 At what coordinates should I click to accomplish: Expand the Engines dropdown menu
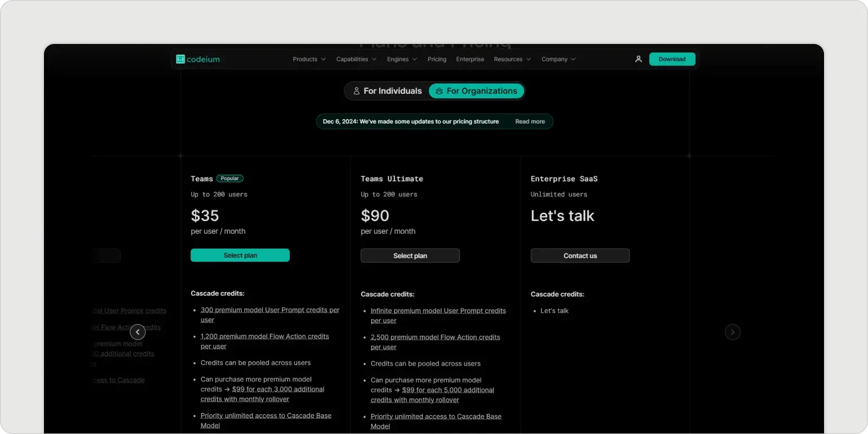point(401,59)
